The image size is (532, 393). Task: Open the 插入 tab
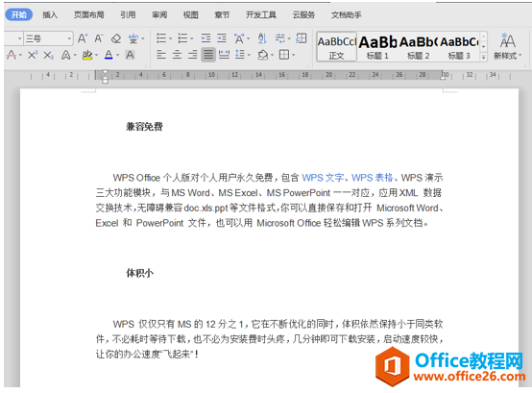[50, 15]
